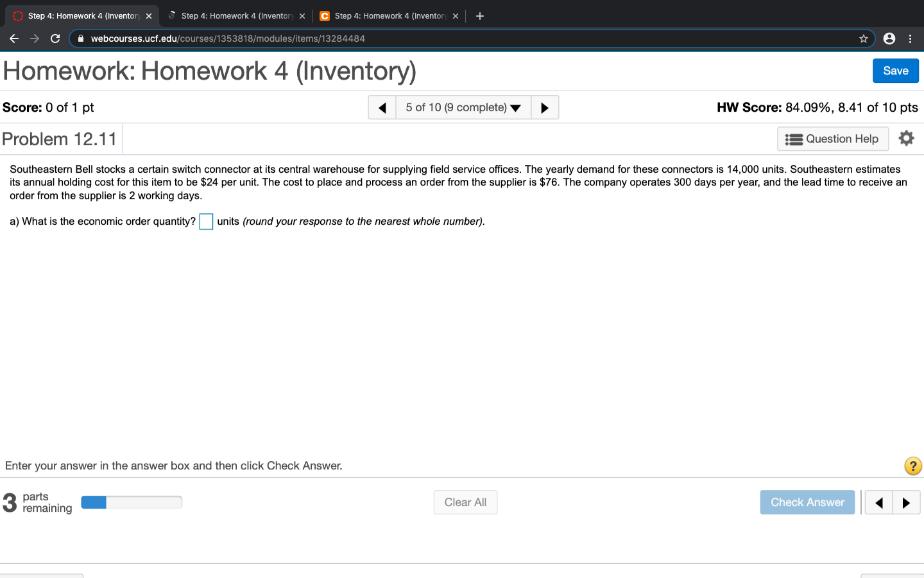Click the browser forward arrow
The image size is (924, 578).
click(x=35, y=39)
